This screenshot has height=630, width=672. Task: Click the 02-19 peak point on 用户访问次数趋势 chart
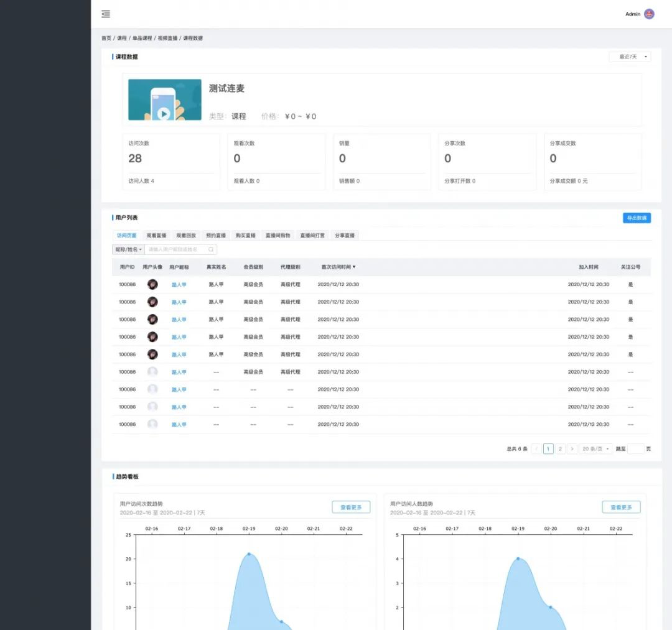coord(250,554)
